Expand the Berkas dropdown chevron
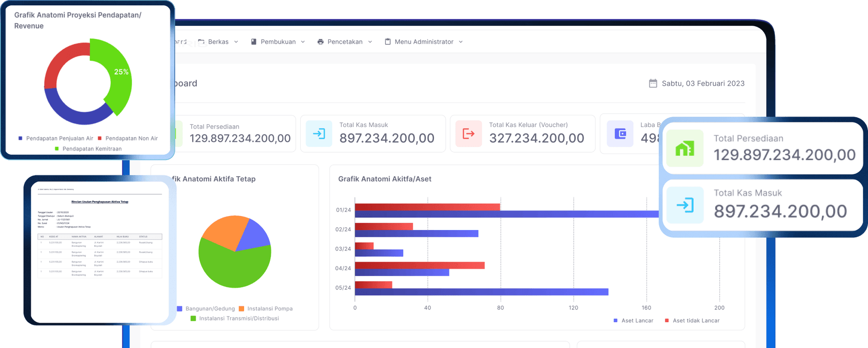868x348 pixels. point(236,42)
